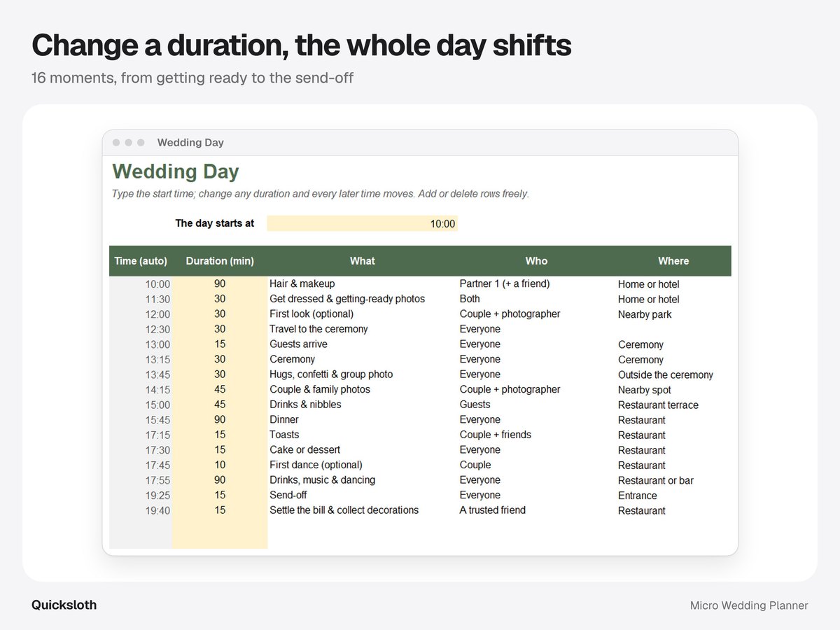Select the Time (auto) column header

(x=141, y=261)
